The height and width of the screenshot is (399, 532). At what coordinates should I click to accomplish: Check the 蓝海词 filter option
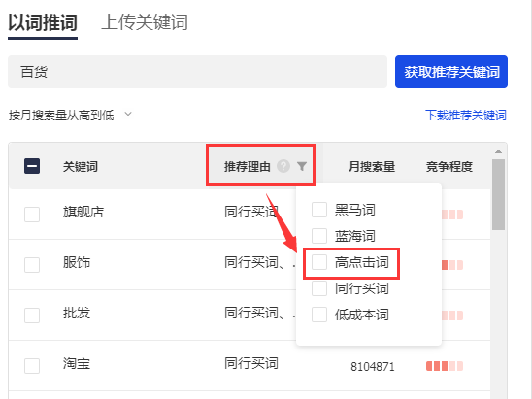(319, 236)
